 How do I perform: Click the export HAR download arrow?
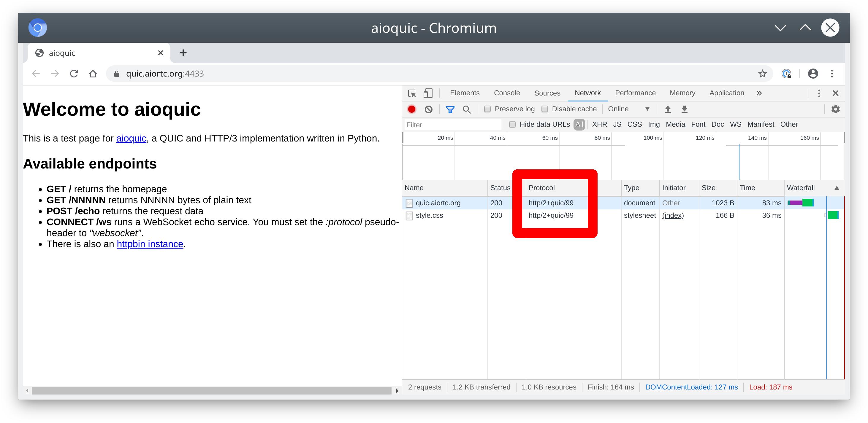pos(684,109)
